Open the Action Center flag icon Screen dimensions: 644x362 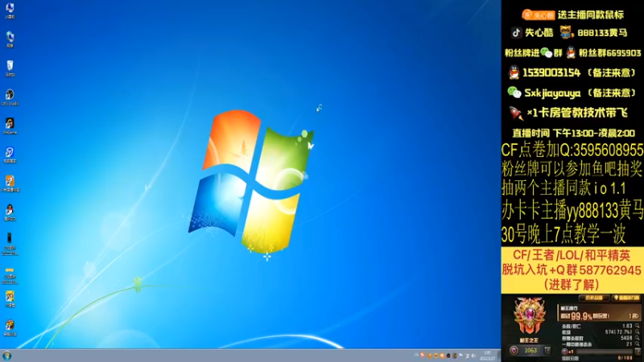coord(460,355)
